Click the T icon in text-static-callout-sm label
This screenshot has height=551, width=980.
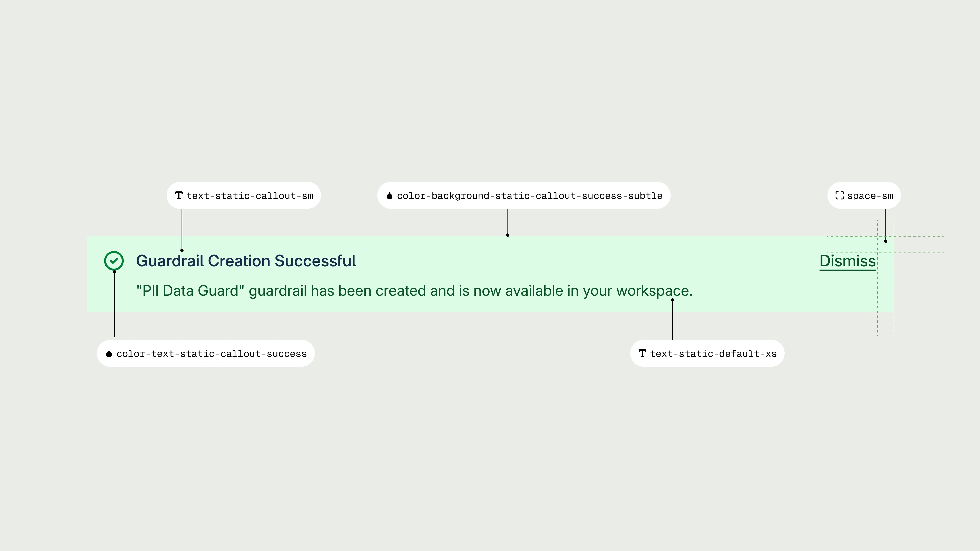(x=178, y=196)
